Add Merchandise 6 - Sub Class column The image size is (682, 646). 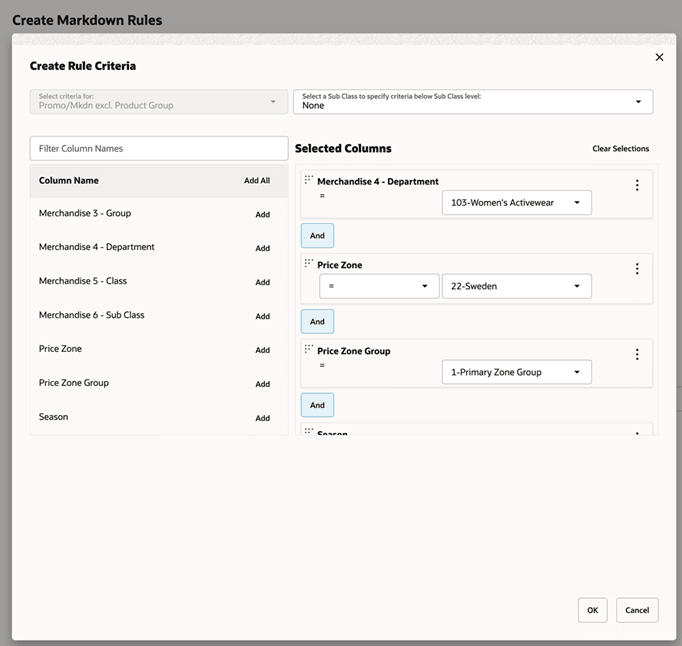(x=262, y=316)
